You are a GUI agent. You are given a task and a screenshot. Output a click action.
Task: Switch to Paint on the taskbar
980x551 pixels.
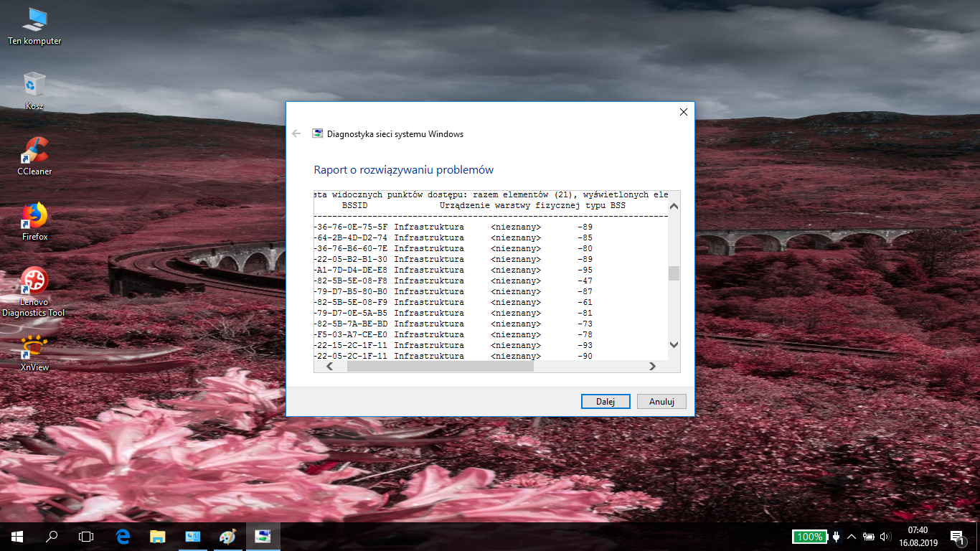point(227,536)
